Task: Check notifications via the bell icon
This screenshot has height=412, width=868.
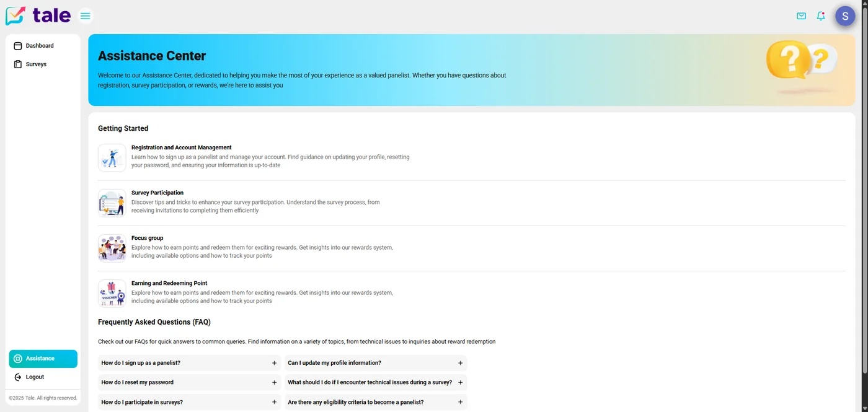Action: 820,15
